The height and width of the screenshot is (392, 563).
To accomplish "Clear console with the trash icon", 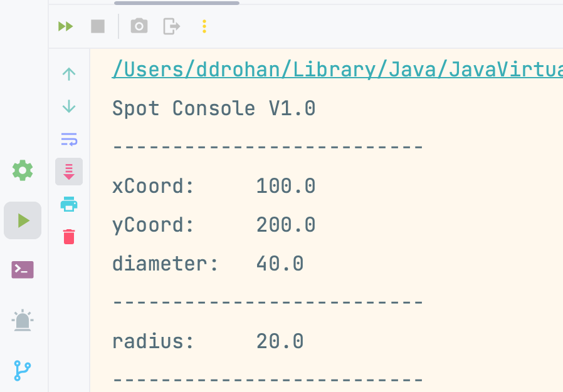I will [x=69, y=237].
